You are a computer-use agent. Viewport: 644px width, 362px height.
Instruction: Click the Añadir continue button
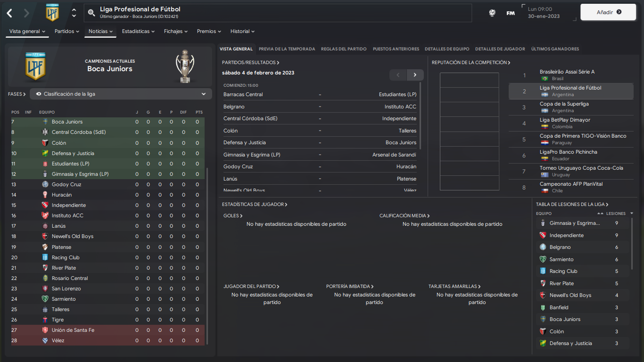(x=609, y=12)
